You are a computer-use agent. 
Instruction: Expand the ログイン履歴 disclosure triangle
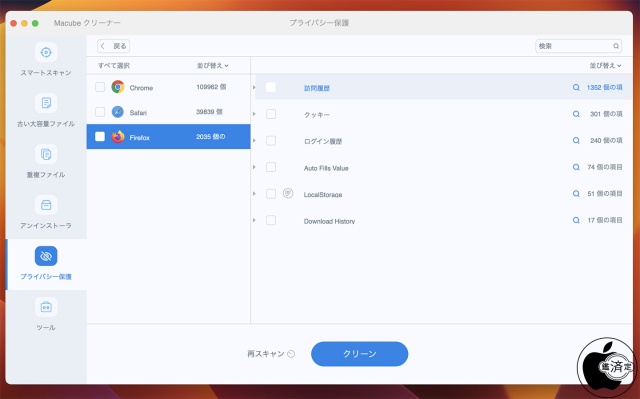click(x=254, y=141)
